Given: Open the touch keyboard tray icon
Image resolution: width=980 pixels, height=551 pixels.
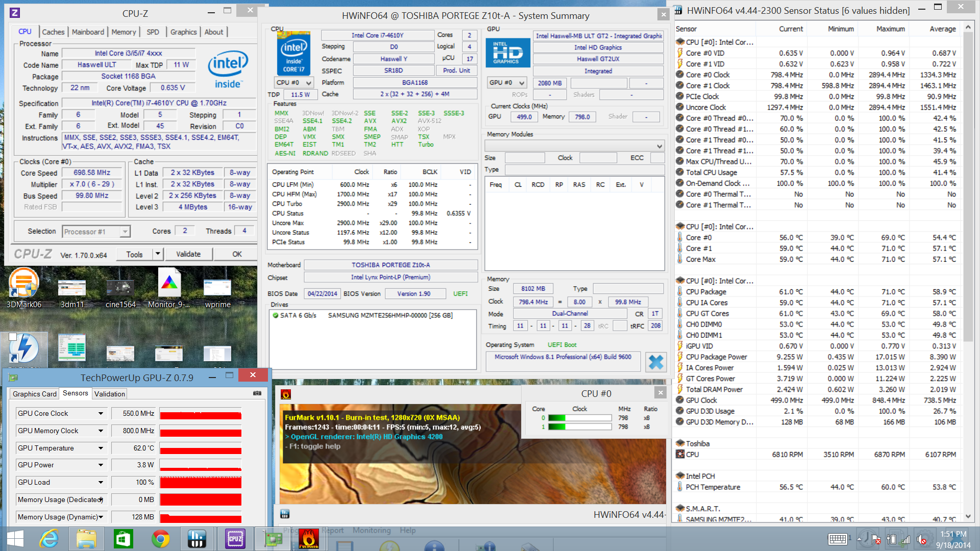Looking at the screenshot, I should tap(838, 539).
